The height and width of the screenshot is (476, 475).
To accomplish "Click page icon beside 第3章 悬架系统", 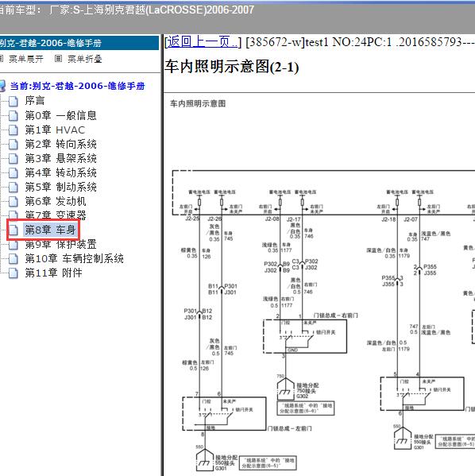I will (13, 158).
